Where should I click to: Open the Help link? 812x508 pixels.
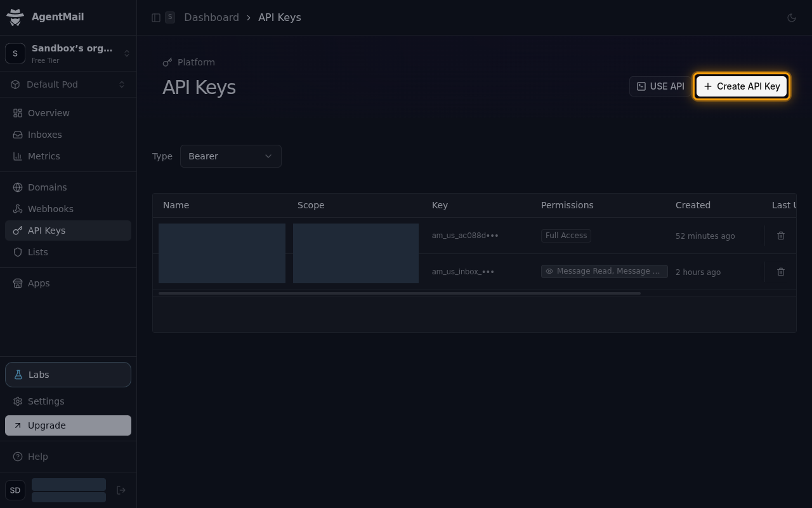[x=68, y=457]
